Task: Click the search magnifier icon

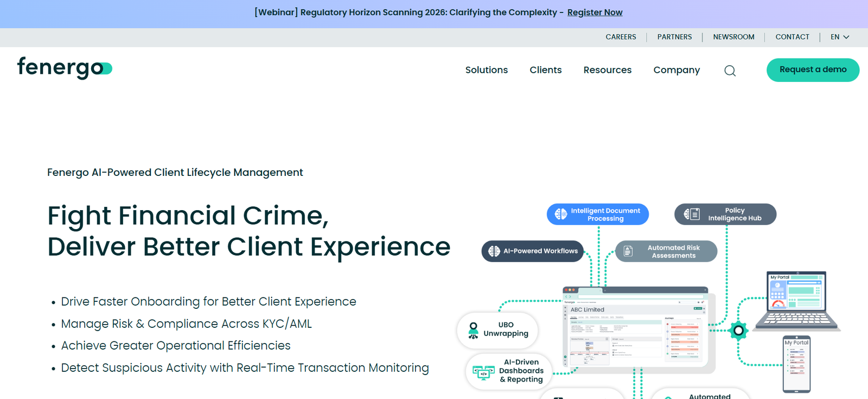Action: point(730,71)
